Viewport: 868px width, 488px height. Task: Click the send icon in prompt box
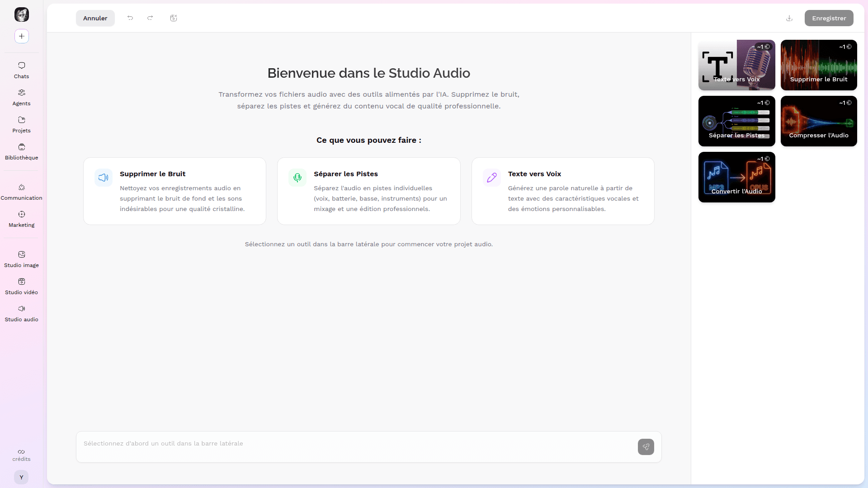coord(646,447)
